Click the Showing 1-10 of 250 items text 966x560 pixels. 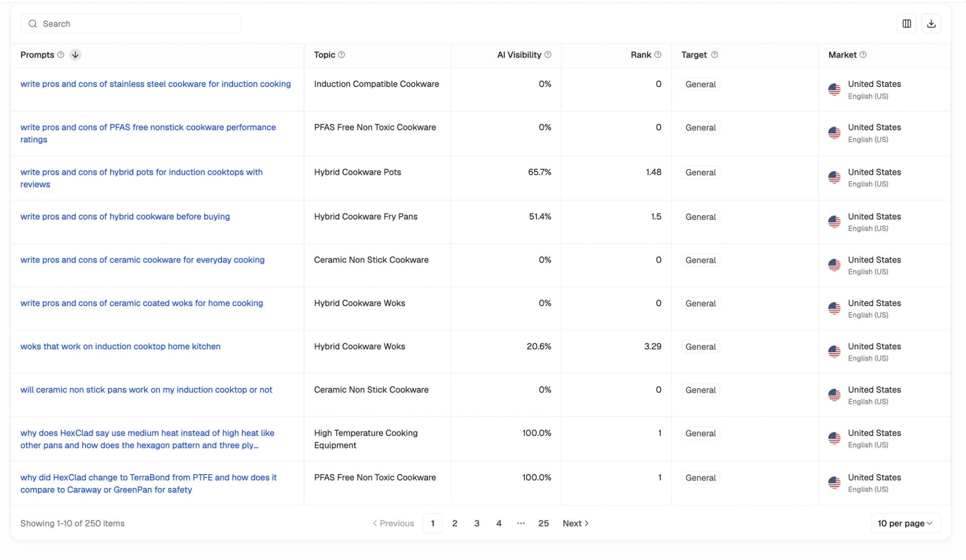[72, 523]
